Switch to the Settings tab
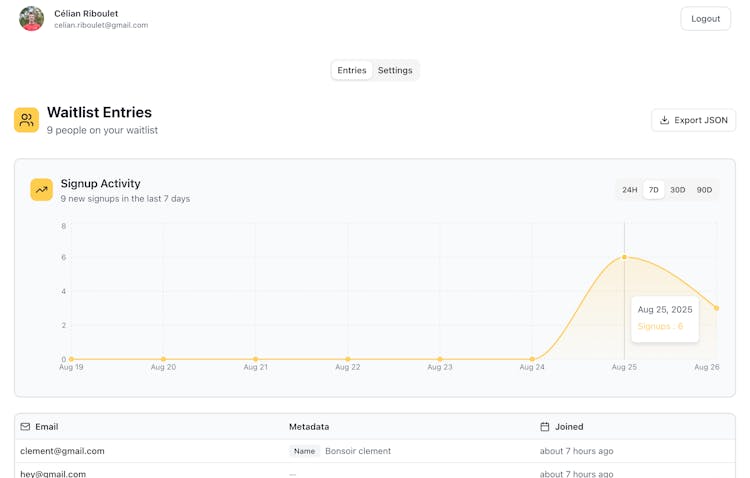The image size is (750, 478). click(x=395, y=70)
